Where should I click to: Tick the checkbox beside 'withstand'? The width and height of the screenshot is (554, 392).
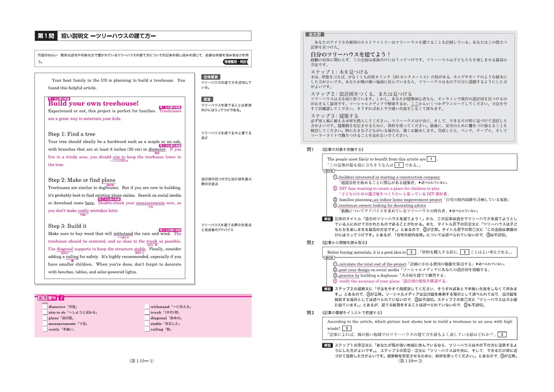pyautogui.click(x=147, y=307)
